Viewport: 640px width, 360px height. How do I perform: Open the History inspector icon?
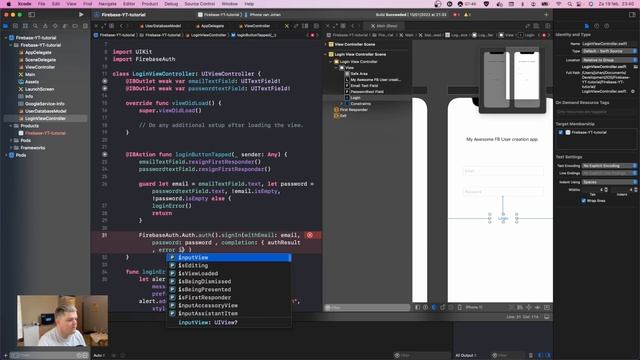[x=597, y=26]
